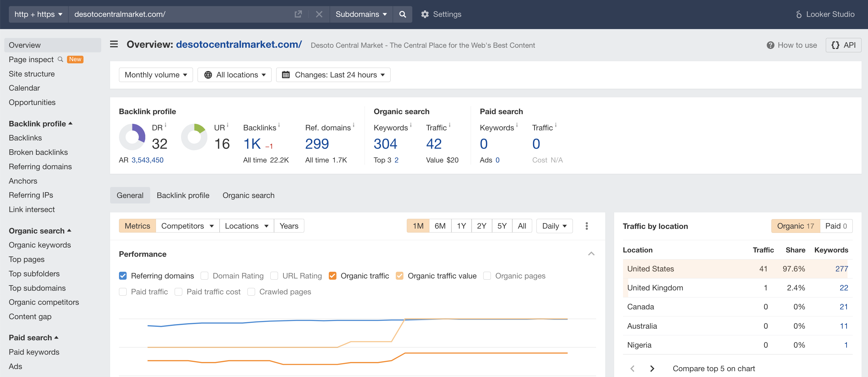Image resolution: width=868 pixels, height=377 pixels.
Task: Open the three-dot chart options menu
Action: pos(586,226)
